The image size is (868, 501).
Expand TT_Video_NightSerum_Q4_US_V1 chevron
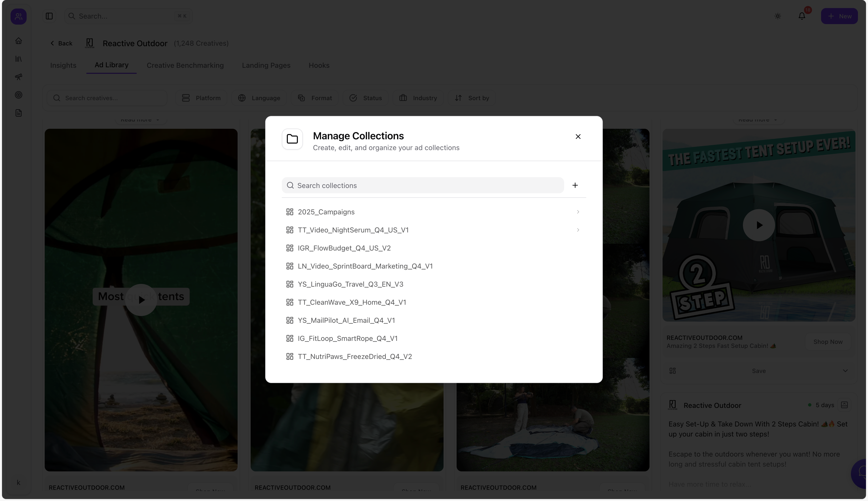pyautogui.click(x=578, y=230)
